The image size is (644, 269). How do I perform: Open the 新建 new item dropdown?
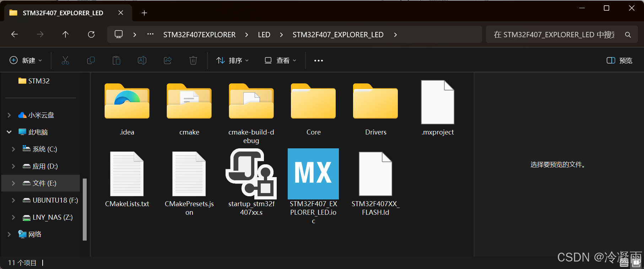(x=26, y=61)
